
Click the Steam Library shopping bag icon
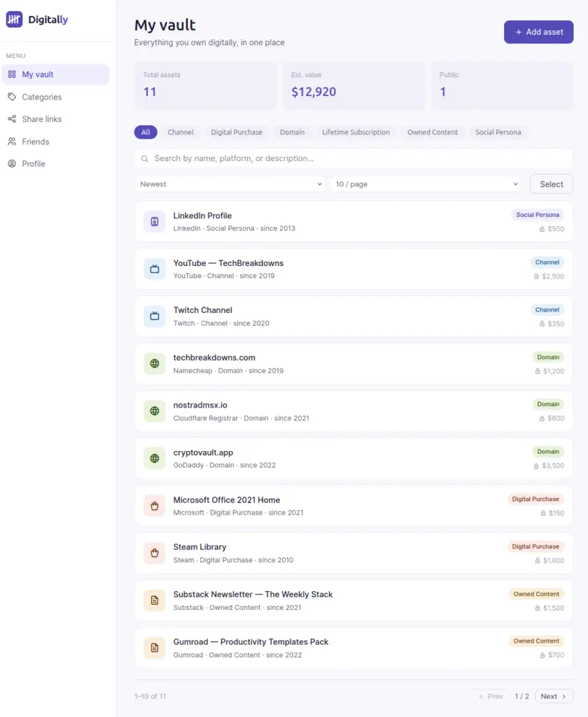[155, 553]
